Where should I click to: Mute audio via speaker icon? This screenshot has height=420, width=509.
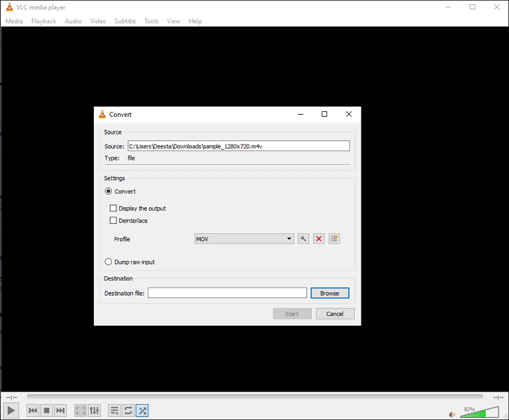point(452,414)
